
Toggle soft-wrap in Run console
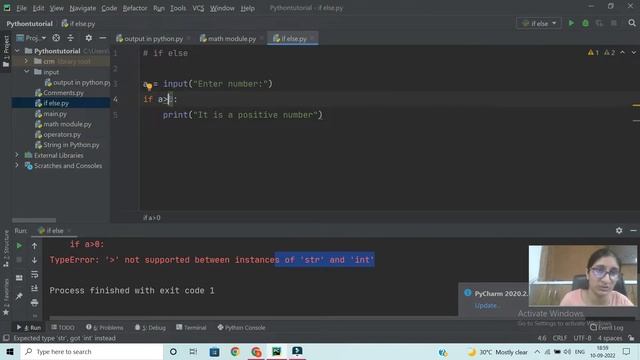(x=35, y=274)
